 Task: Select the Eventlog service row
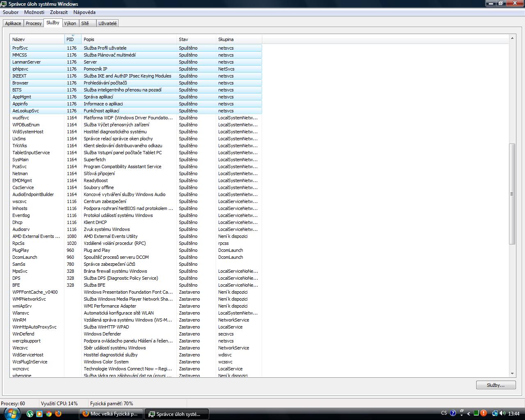(x=136, y=215)
